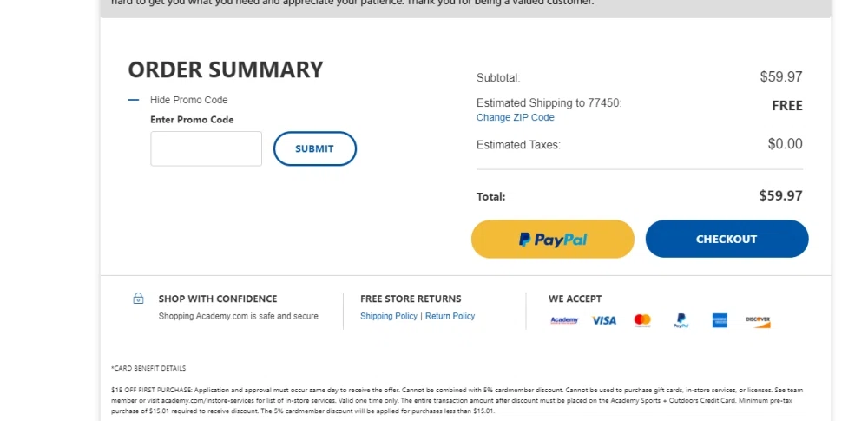
Task: Click the padlock secure shopping icon
Action: pyautogui.click(x=138, y=299)
